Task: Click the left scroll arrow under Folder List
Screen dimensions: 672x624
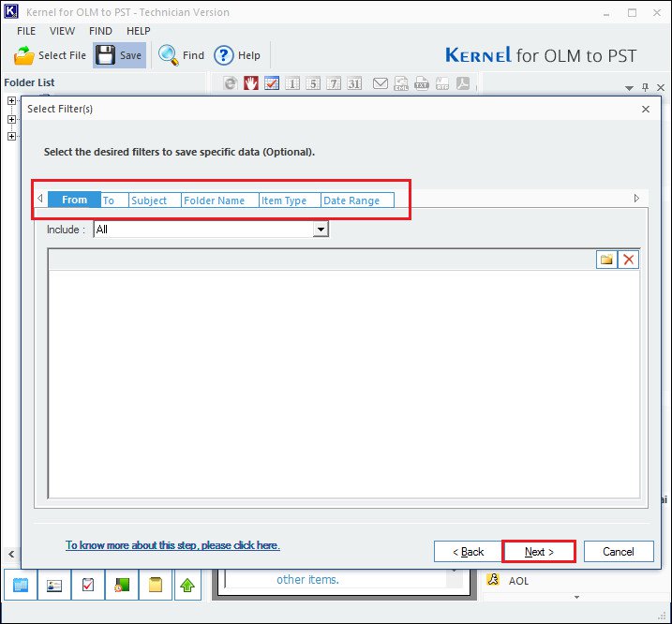Action: (11, 554)
